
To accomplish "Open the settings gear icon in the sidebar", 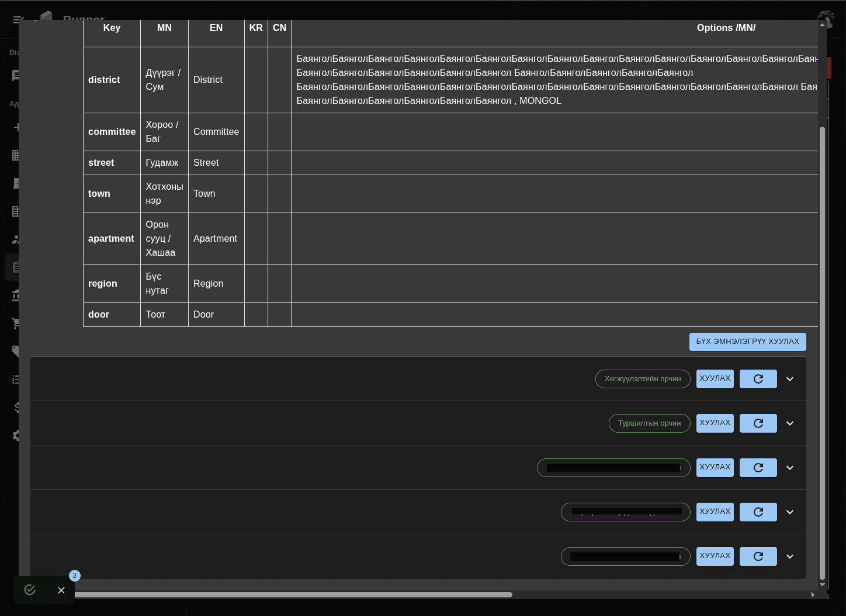I will [x=17, y=435].
